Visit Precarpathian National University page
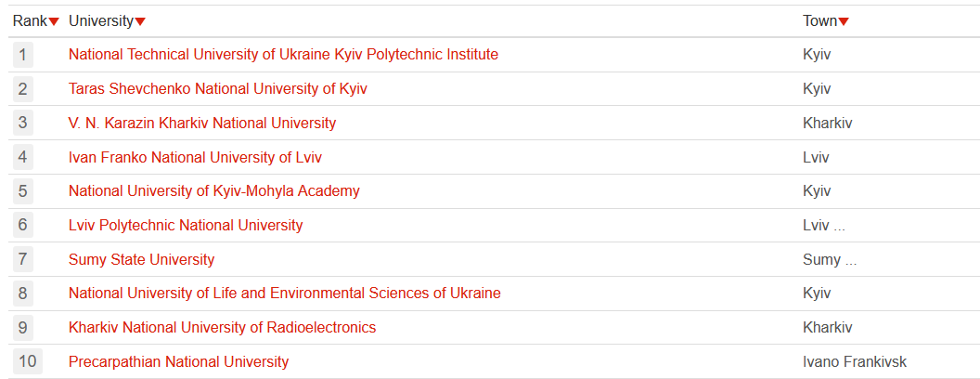Screen dimensions: 980x379 (x=178, y=361)
